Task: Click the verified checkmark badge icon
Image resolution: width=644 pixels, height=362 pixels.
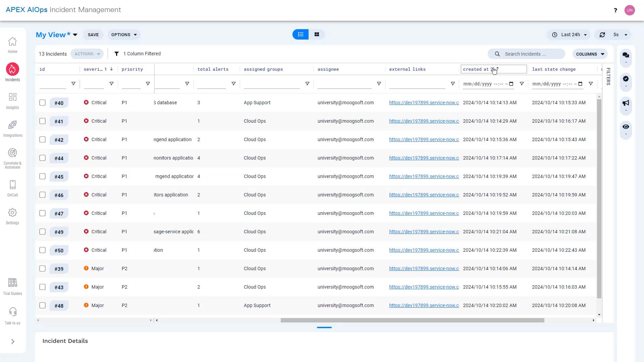Action: click(626, 79)
